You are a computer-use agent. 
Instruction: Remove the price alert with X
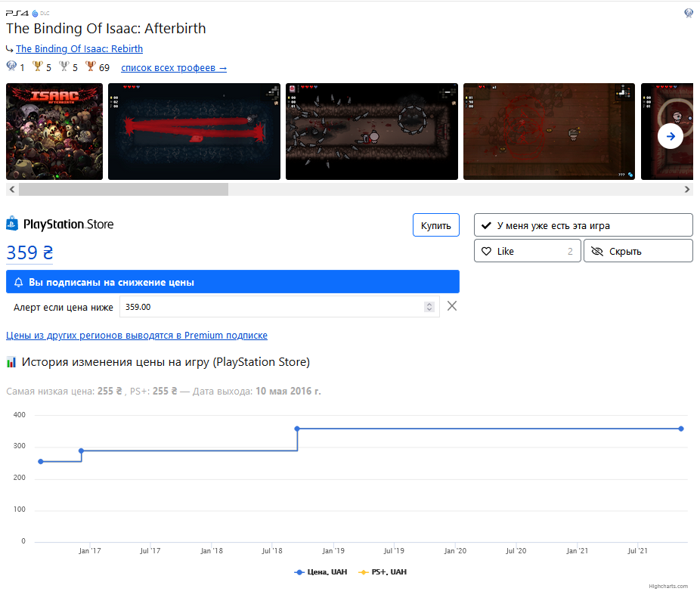(452, 306)
